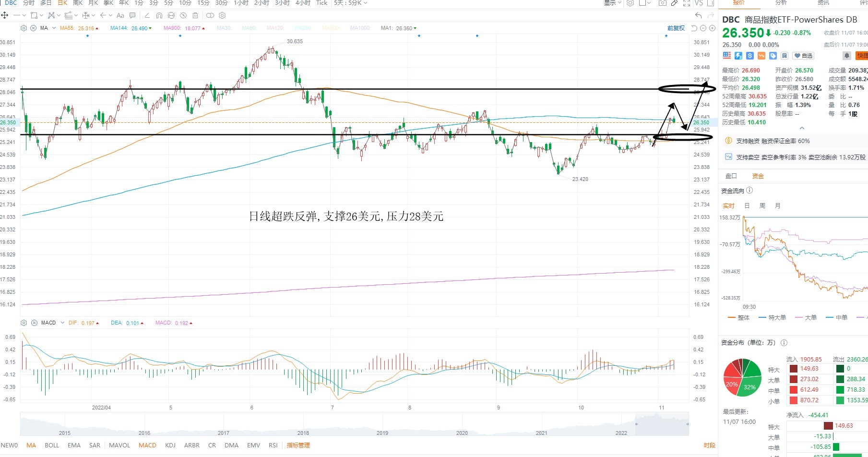The width and height of the screenshot is (868, 457).
Task: Select the 月 monthly capital flow period
Action: pos(777,205)
